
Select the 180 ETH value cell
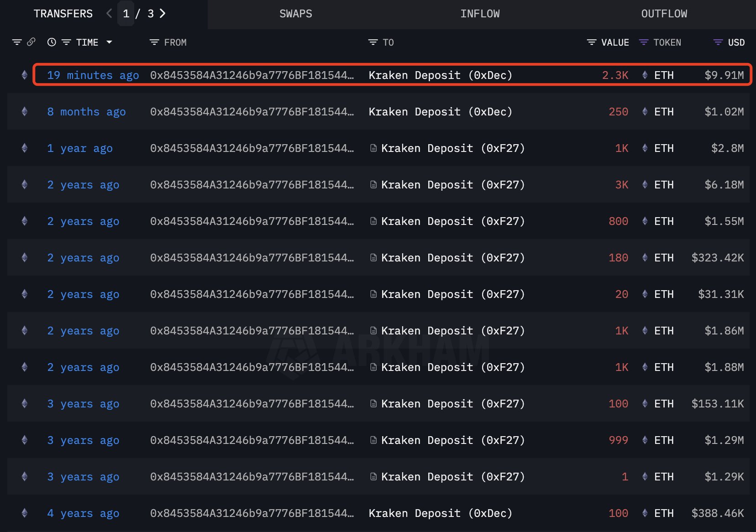[x=619, y=258]
